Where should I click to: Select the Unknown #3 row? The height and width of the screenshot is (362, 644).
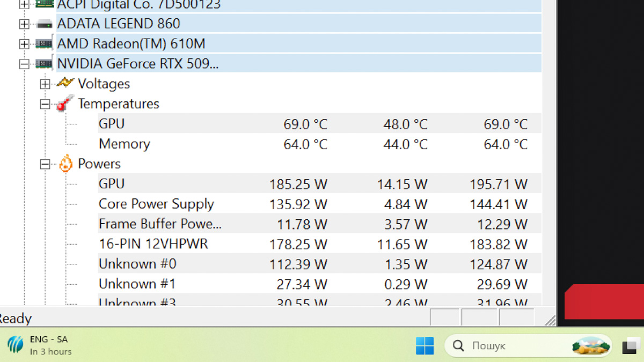319,300
